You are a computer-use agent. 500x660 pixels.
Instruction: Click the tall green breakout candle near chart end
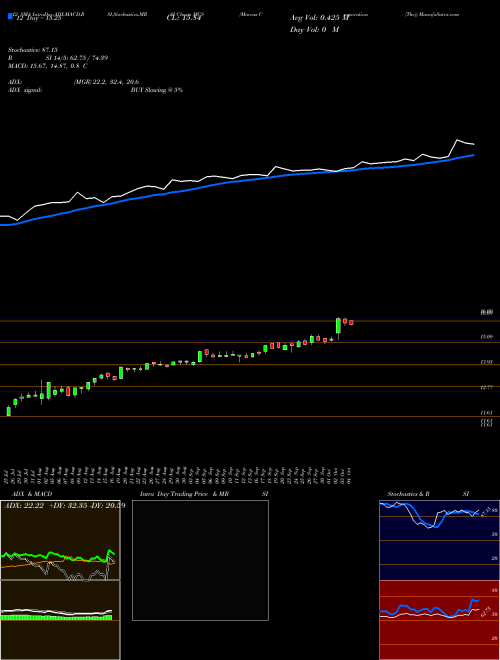tap(338, 327)
